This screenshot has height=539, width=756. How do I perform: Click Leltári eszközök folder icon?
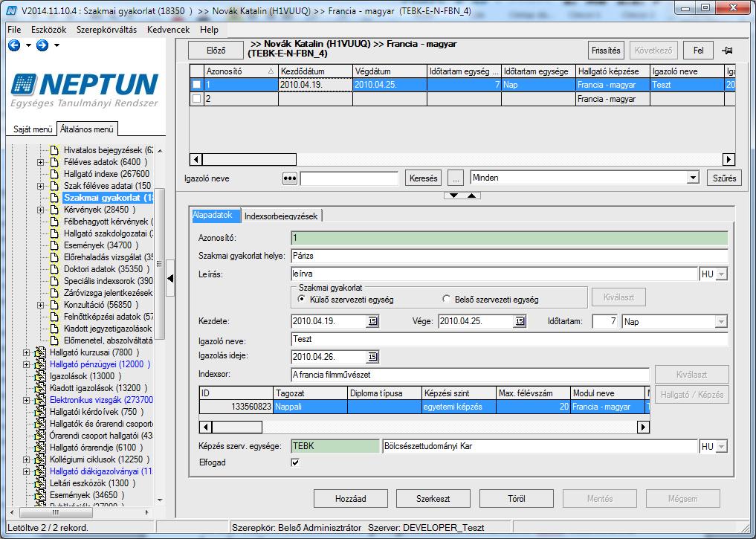[x=40, y=483]
